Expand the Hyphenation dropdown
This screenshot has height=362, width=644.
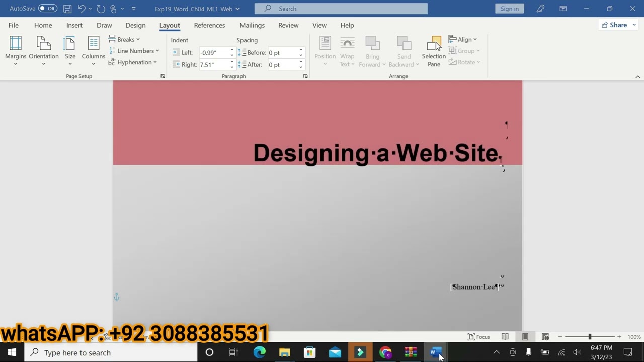tap(133, 62)
